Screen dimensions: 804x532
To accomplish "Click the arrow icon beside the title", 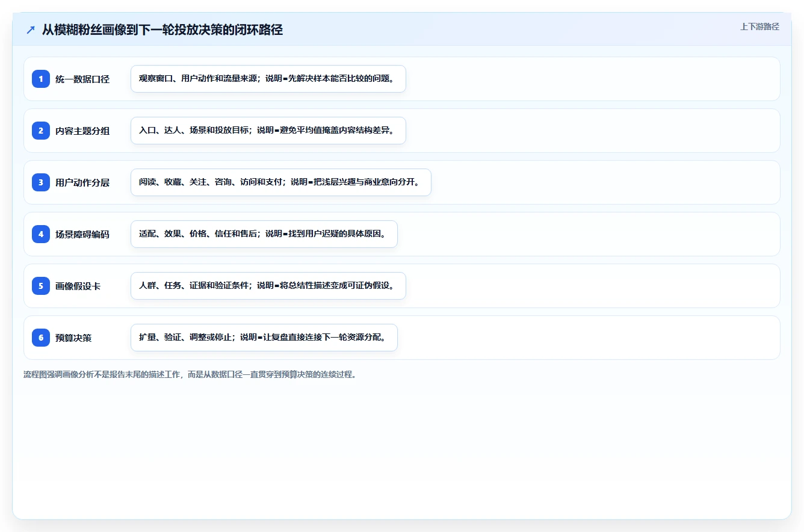I will pos(31,30).
